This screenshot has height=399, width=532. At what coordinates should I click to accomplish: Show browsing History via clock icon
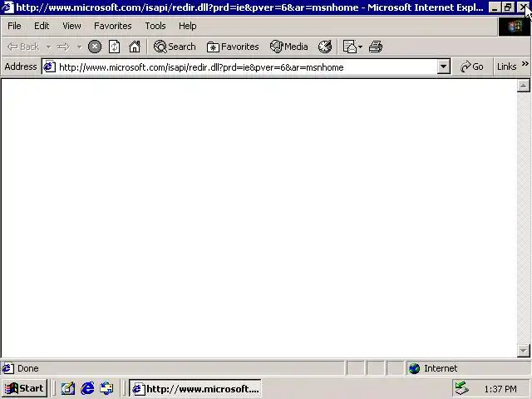click(325, 47)
